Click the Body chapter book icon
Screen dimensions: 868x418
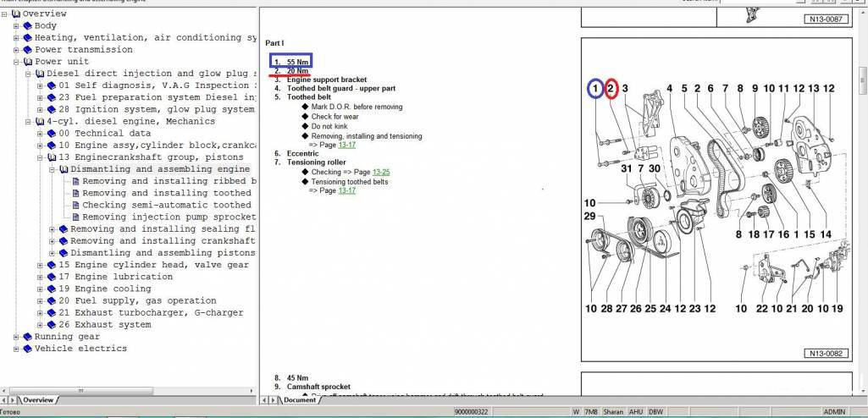click(27, 26)
